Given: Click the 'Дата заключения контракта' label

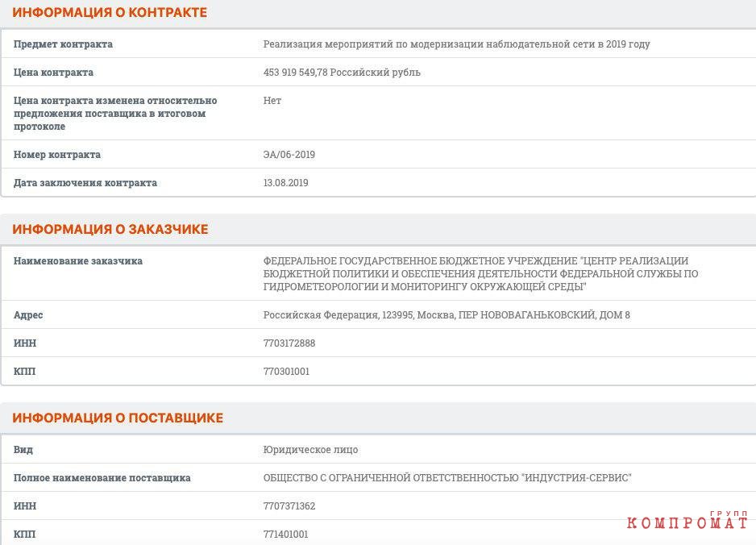Looking at the screenshot, I should 85,183.
